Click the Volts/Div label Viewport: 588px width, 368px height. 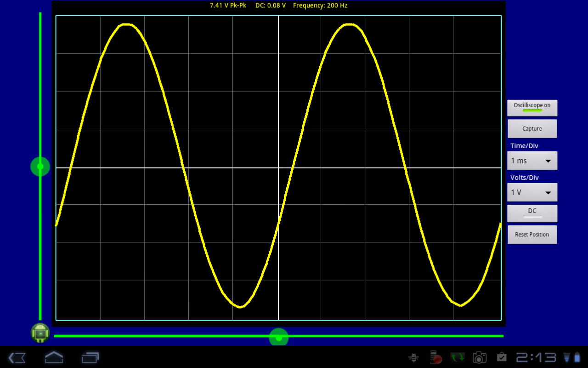point(525,178)
